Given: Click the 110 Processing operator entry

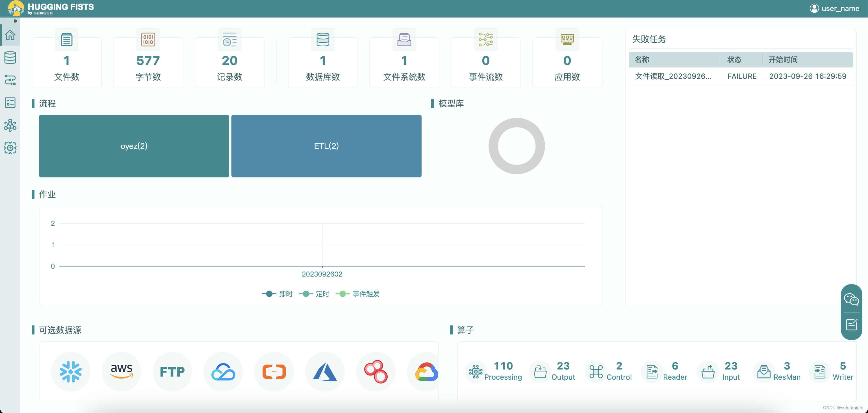Looking at the screenshot, I should 495,371.
